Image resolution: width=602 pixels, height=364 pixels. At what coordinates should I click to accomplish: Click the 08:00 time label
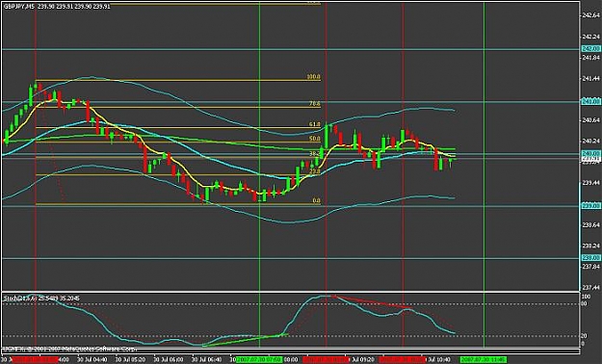291,360
